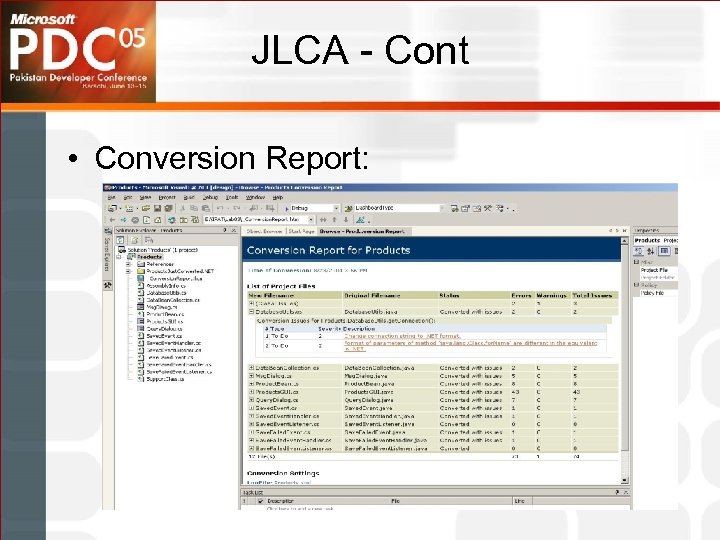The height and width of the screenshot is (540, 720).
Task: Open the Project menu
Action: coord(167,197)
